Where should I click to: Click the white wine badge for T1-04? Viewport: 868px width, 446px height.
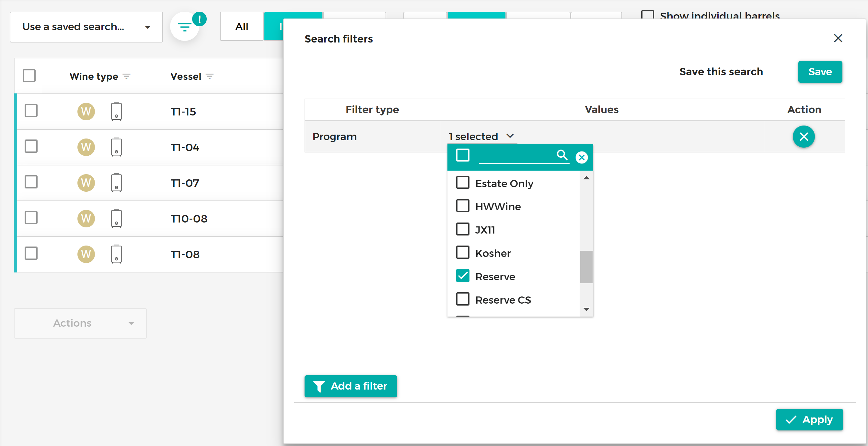86,147
